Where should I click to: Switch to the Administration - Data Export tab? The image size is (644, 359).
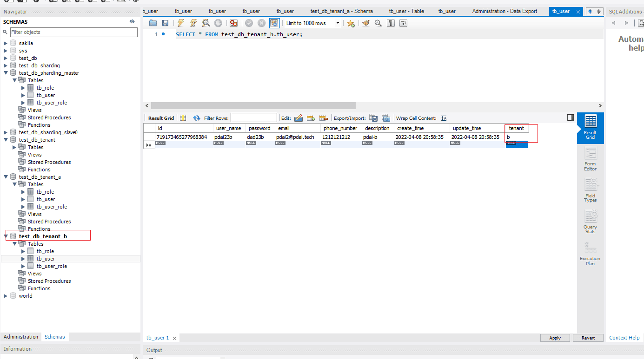(505, 11)
